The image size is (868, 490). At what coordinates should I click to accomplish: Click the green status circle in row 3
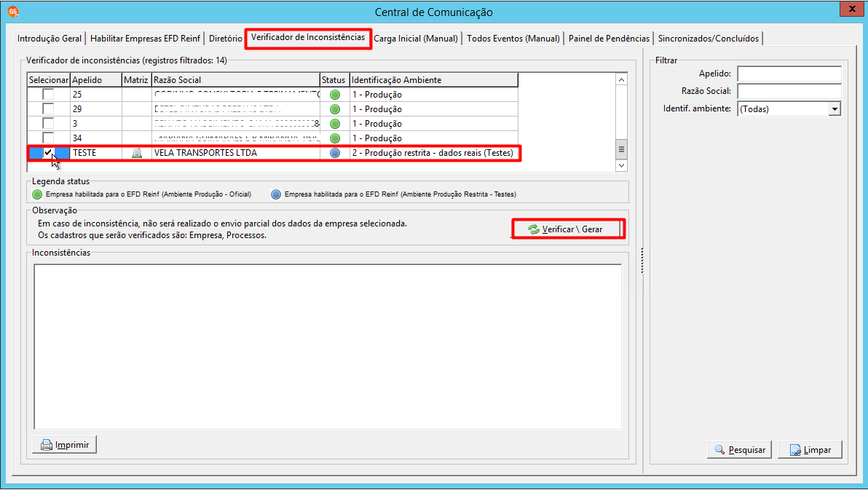point(335,124)
